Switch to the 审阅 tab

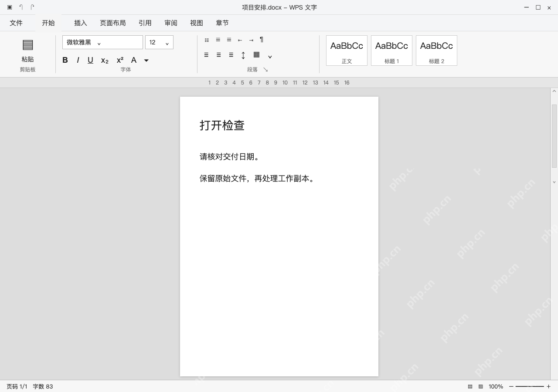171,23
